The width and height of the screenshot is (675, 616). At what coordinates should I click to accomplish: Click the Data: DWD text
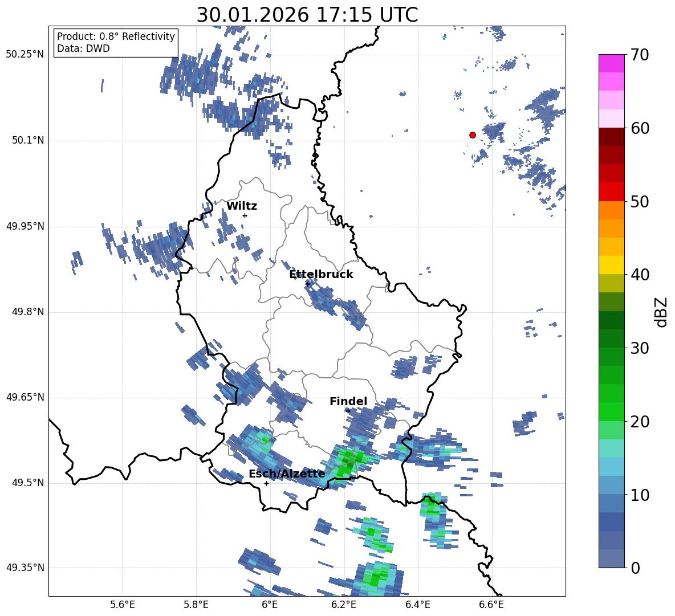point(83,48)
